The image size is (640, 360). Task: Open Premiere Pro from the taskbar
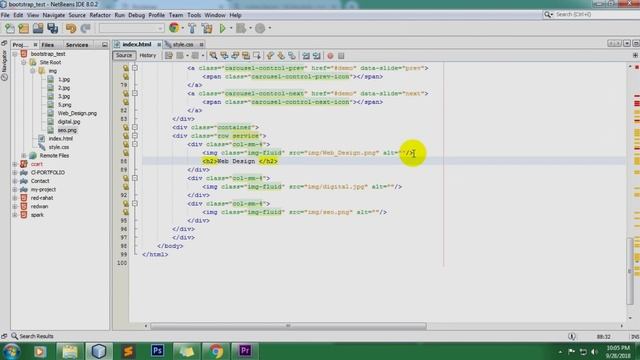point(245,351)
